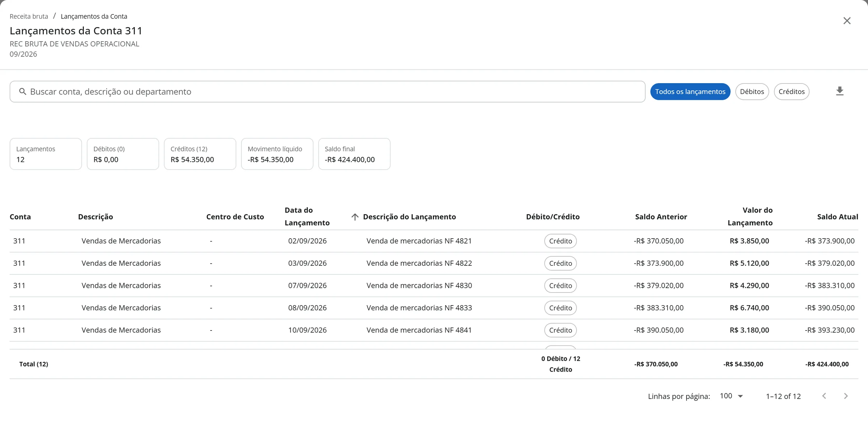Click total -R$ 54.350,00 in footer
The image size is (868, 423).
743,364
